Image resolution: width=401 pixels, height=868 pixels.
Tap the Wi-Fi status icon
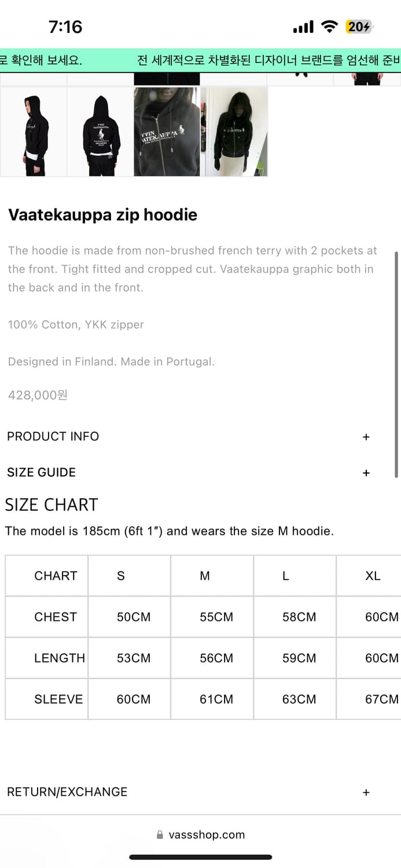point(330,27)
